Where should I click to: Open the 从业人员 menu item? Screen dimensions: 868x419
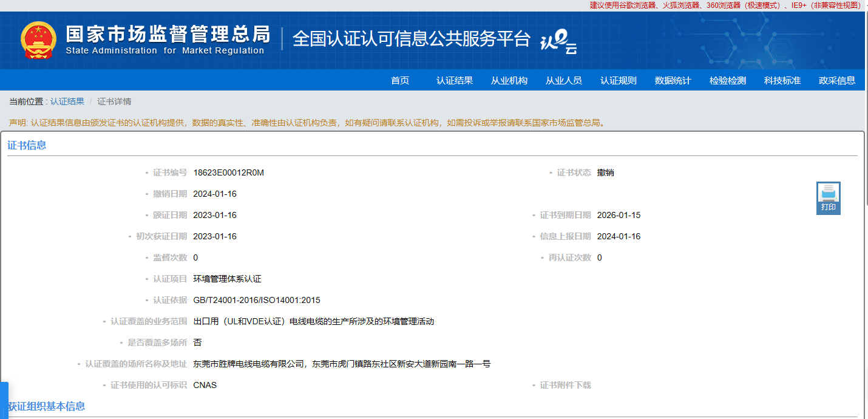[564, 80]
